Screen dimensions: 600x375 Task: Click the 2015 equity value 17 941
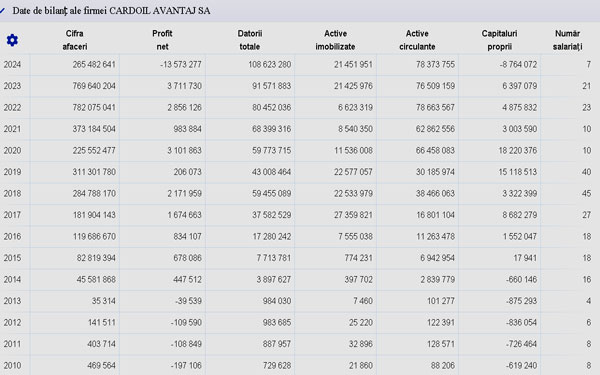525,258
